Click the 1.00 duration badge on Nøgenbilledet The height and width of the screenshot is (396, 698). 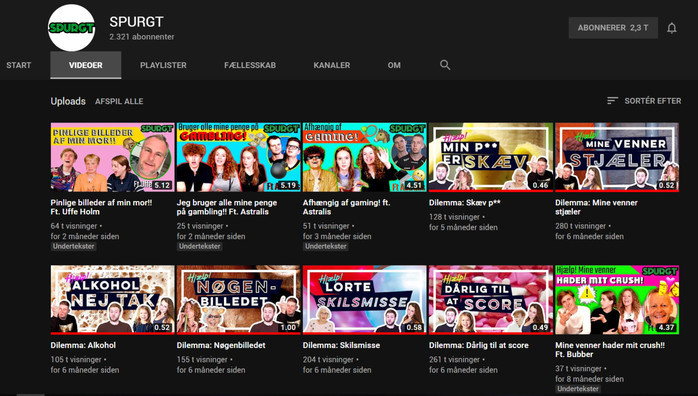tap(288, 327)
